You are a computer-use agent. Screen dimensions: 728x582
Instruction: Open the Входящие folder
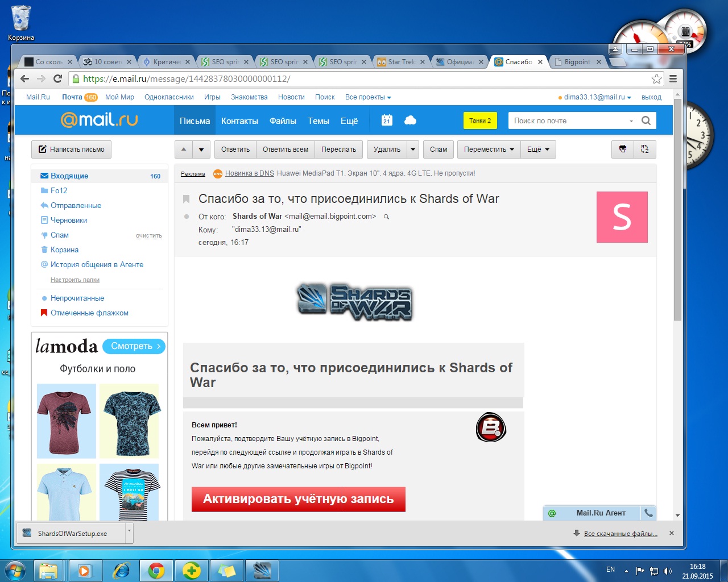pos(100,176)
